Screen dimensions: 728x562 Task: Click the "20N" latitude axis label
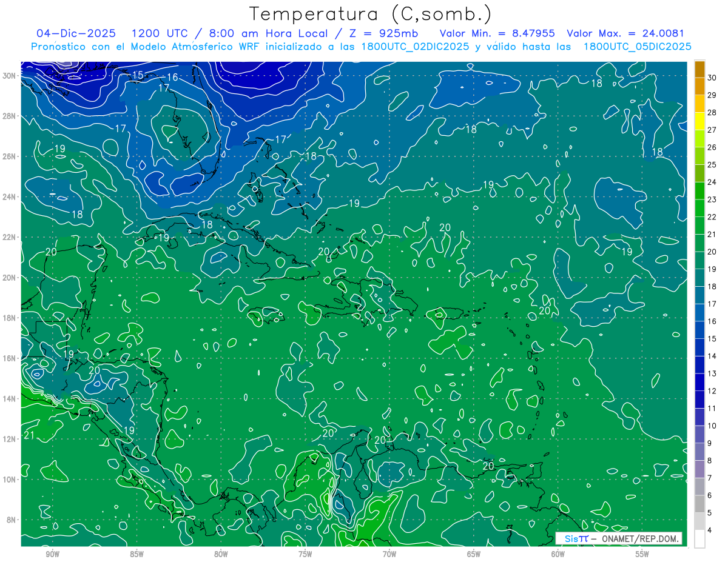9,277
